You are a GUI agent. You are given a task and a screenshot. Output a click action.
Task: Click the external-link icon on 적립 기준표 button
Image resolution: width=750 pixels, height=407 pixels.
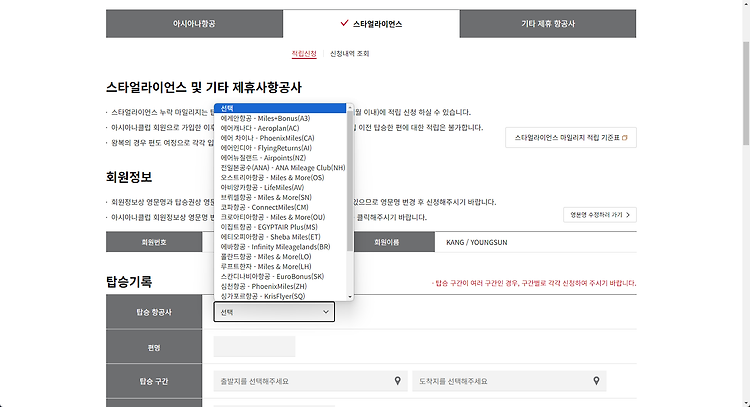(x=625, y=138)
